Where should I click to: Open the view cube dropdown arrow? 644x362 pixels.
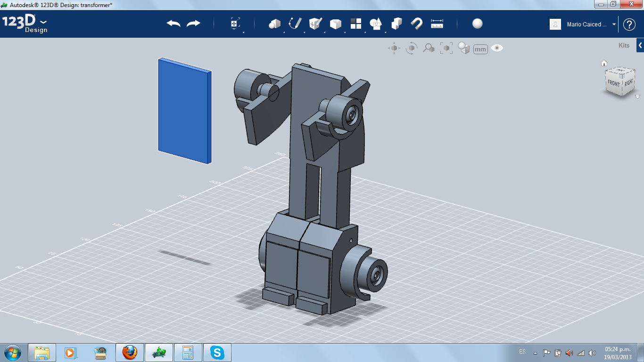click(637, 96)
